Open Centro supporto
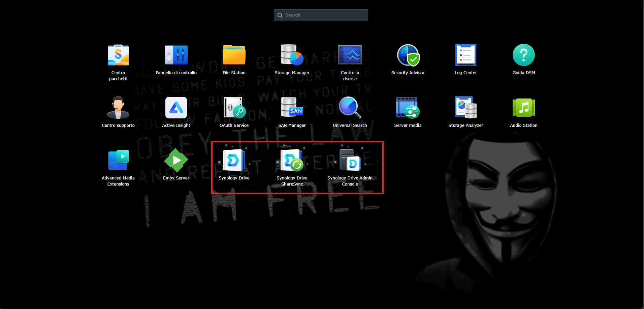This screenshot has height=309, width=644. [118, 108]
